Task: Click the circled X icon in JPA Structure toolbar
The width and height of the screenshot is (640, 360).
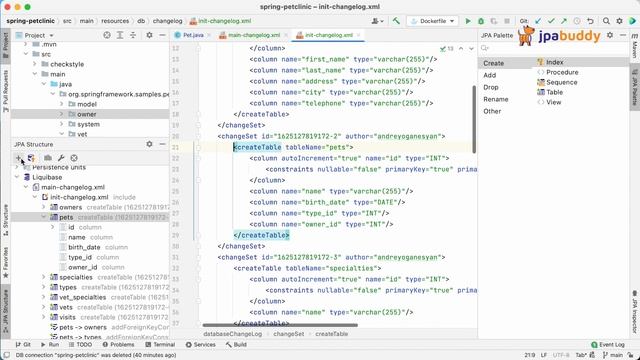Action: click(x=74, y=158)
